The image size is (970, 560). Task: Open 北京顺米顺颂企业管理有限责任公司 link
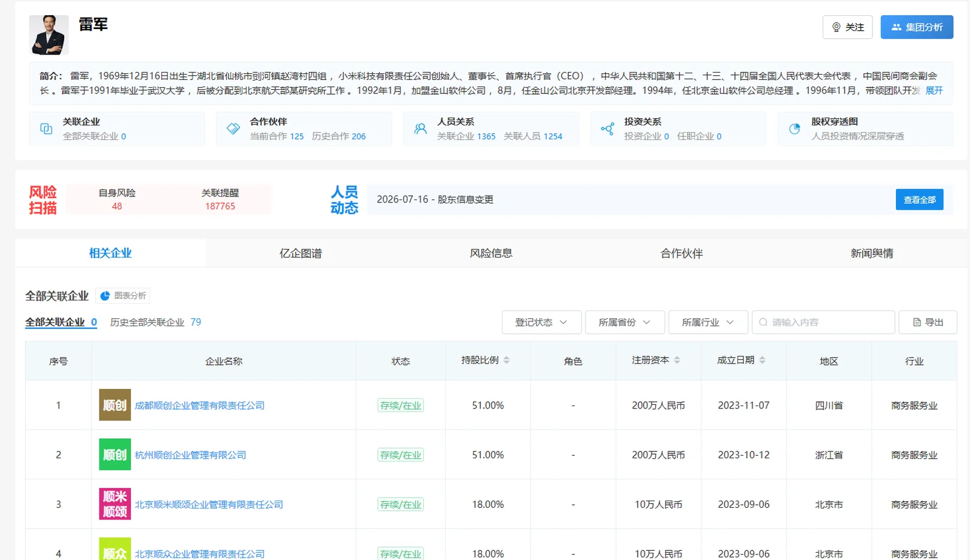pos(209,505)
